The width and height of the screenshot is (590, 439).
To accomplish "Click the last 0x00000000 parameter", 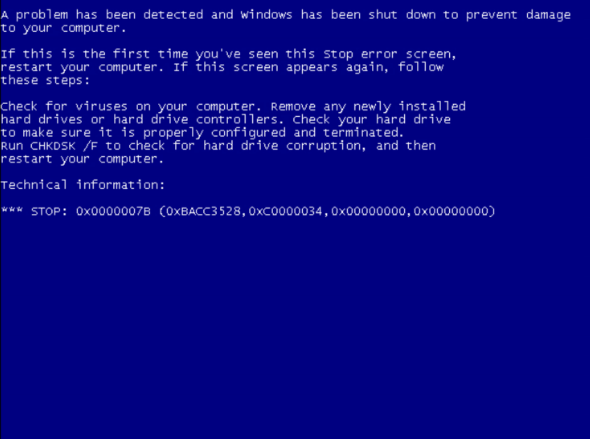I will pos(450,211).
